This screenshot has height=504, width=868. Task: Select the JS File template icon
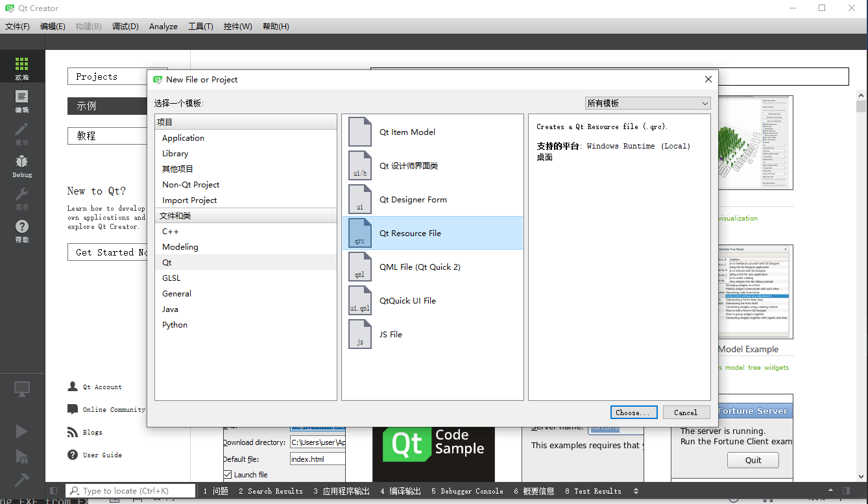tap(360, 334)
